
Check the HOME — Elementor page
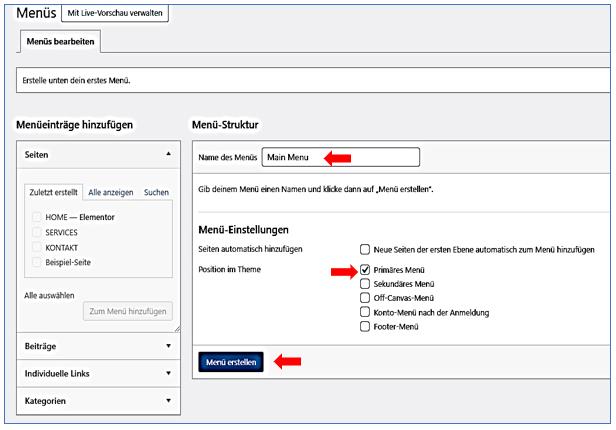38,217
